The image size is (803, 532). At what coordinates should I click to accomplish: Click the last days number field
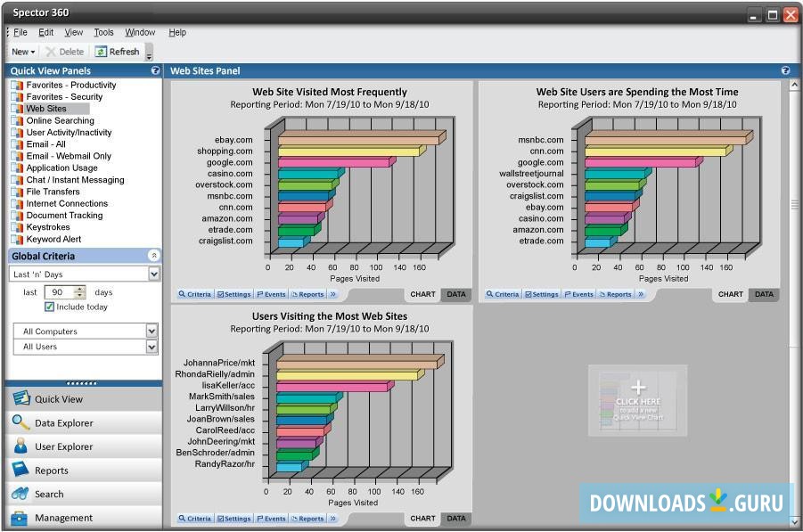click(60, 292)
